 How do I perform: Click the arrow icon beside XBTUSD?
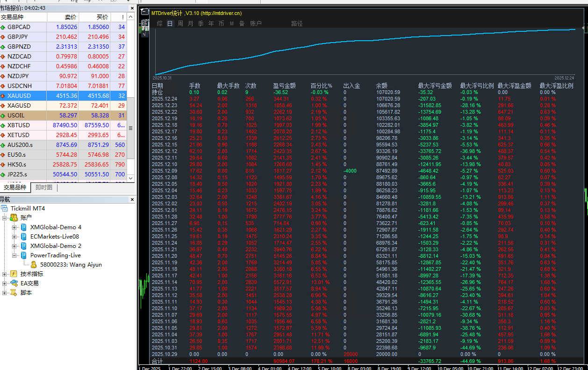click(3, 125)
